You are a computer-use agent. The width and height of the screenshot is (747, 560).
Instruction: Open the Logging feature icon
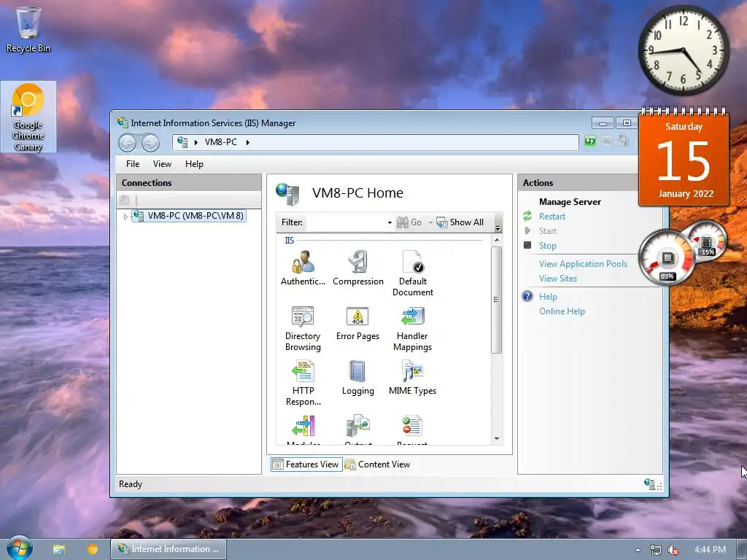(357, 378)
